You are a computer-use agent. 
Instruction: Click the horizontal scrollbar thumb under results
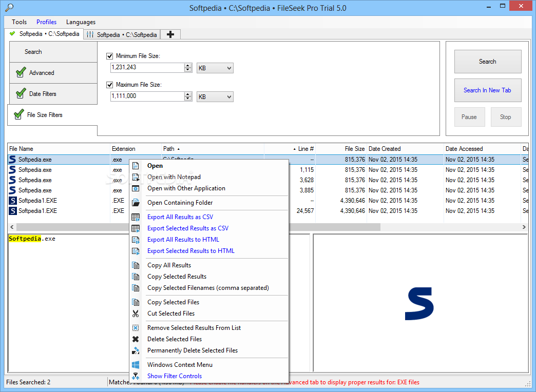click(198, 227)
